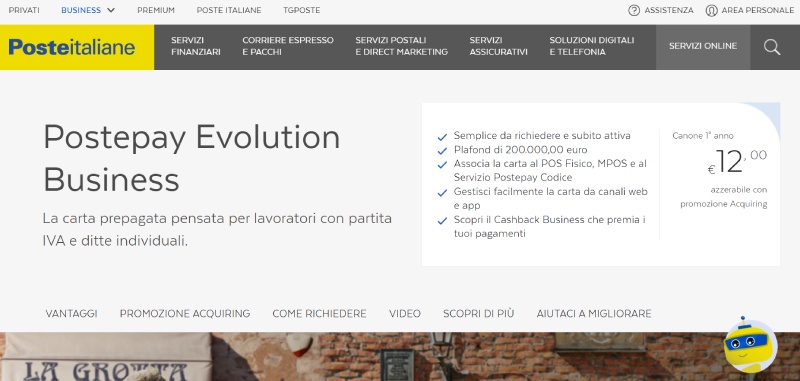Click the 'La carta prepagata pensata' subtitle
This screenshot has width=800, height=381.
(217, 230)
